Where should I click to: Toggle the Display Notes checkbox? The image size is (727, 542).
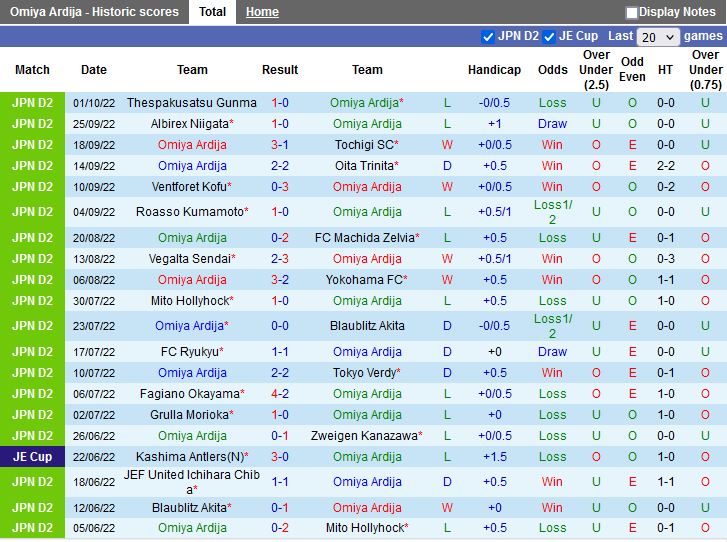tap(632, 13)
